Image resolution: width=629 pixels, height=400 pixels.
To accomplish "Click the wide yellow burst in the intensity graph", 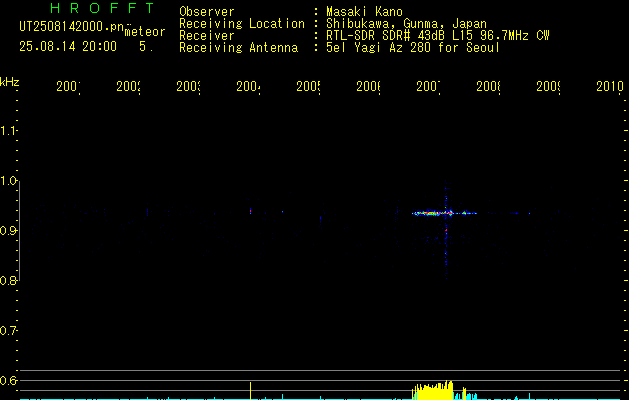I will (x=432, y=390).
